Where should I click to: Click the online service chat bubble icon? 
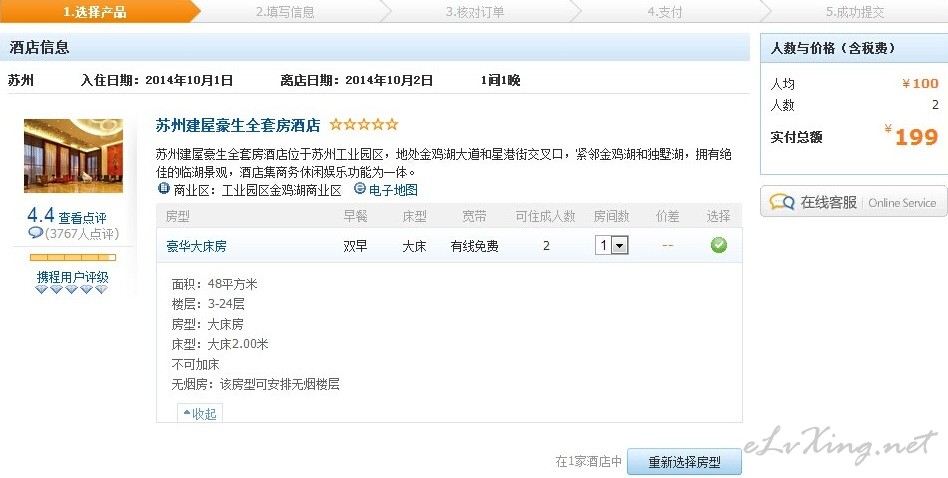click(x=782, y=202)
